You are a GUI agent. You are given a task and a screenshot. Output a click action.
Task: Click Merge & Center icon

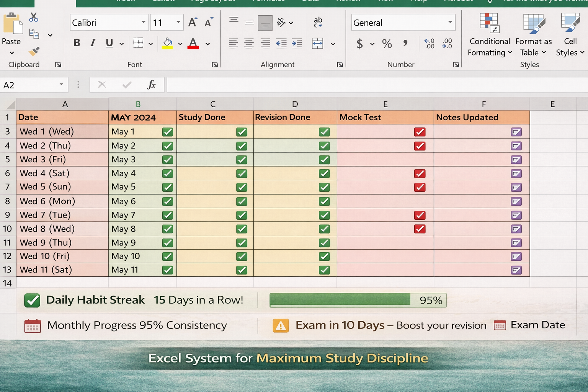(318, 43)
